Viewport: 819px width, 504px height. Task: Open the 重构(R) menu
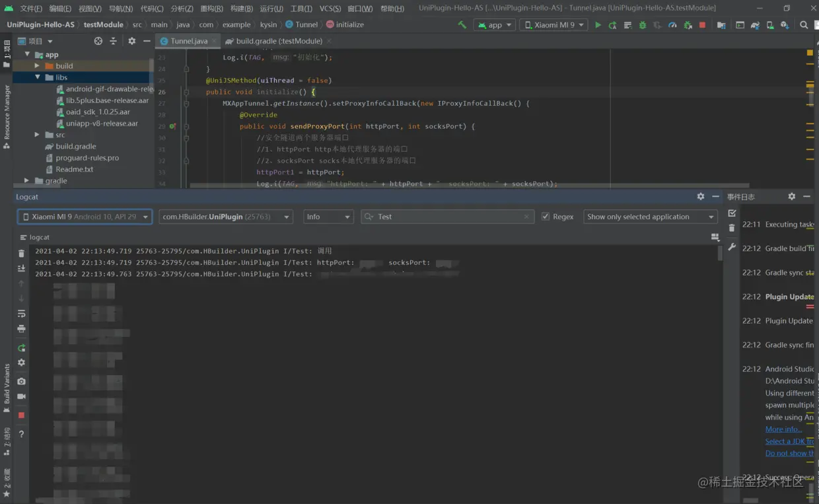pos(211,9)
